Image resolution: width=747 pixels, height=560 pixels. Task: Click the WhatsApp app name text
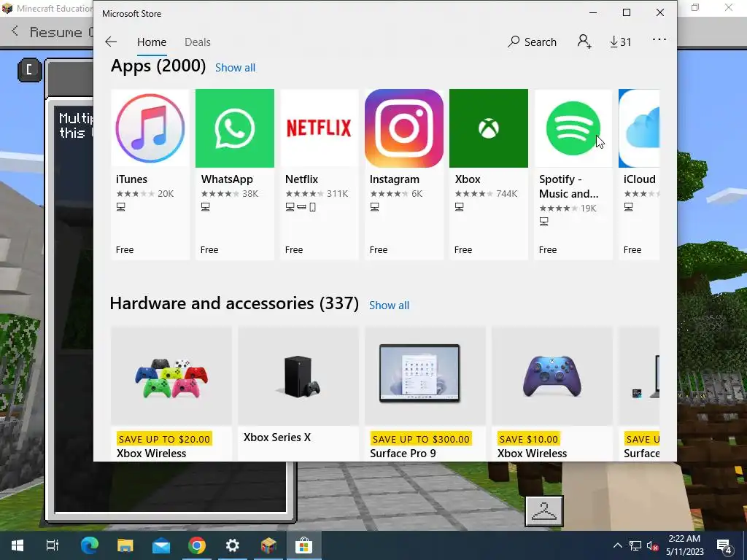[x=227, y=179]
